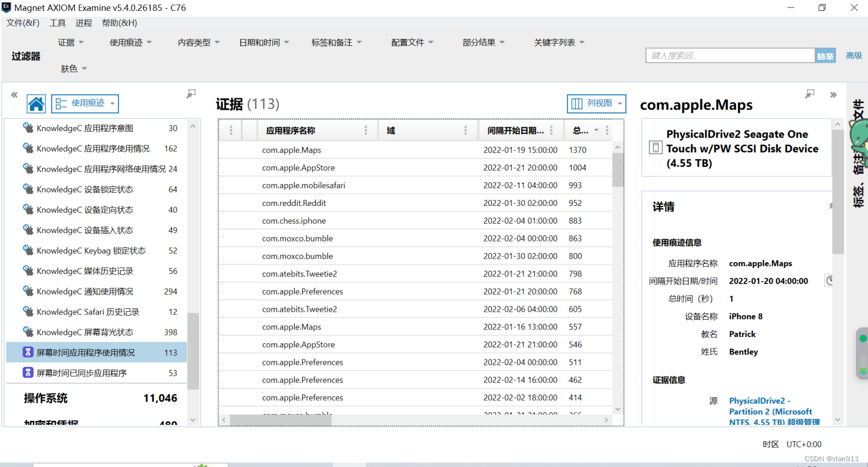Click Magnet AXIOM Examine app icon in title bar

6,7
